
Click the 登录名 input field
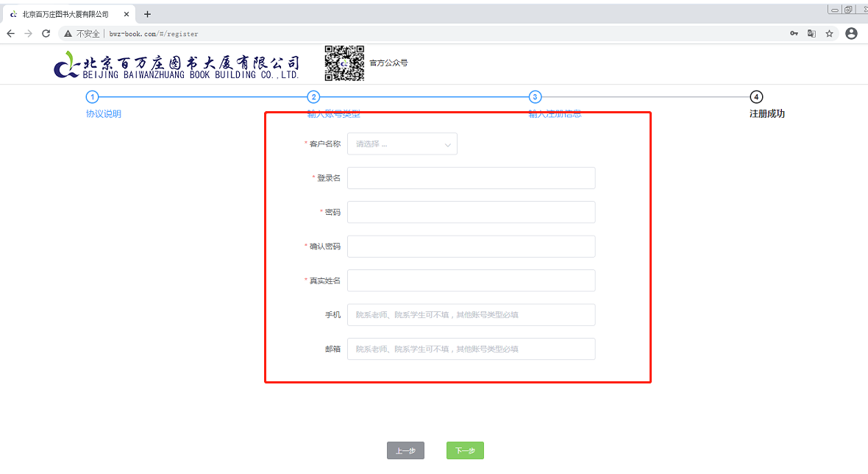471,178
